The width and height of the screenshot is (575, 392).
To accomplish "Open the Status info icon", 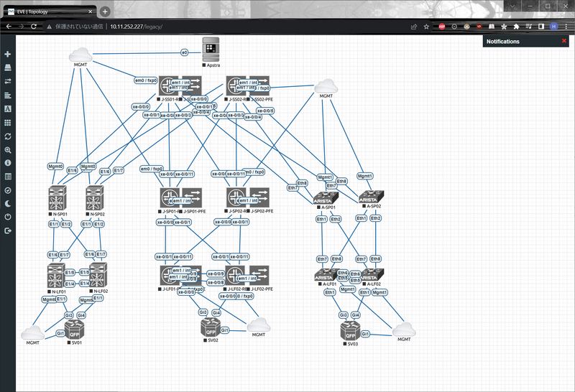I will point(8,163).
